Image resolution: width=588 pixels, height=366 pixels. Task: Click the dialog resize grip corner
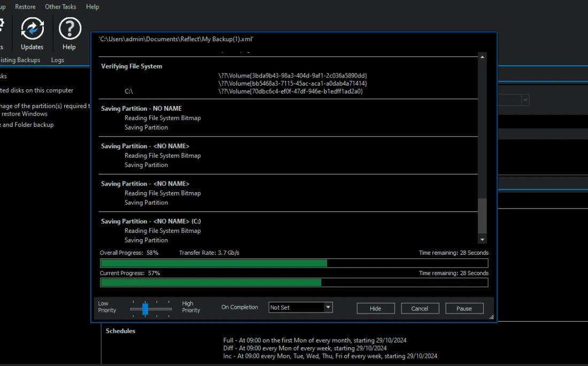pos(491,317)
